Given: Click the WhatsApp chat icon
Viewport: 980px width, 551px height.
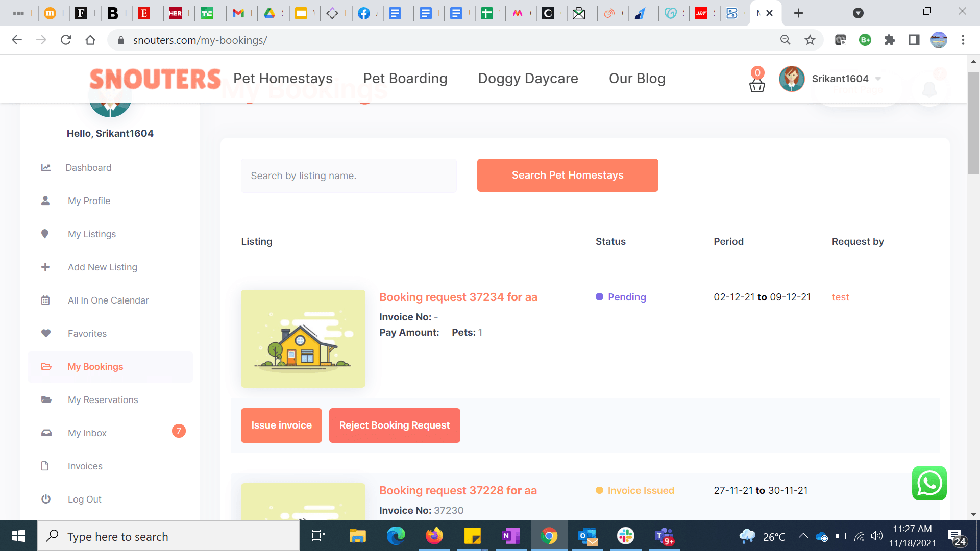Looking at the screenshot, I should click(929, 483).
